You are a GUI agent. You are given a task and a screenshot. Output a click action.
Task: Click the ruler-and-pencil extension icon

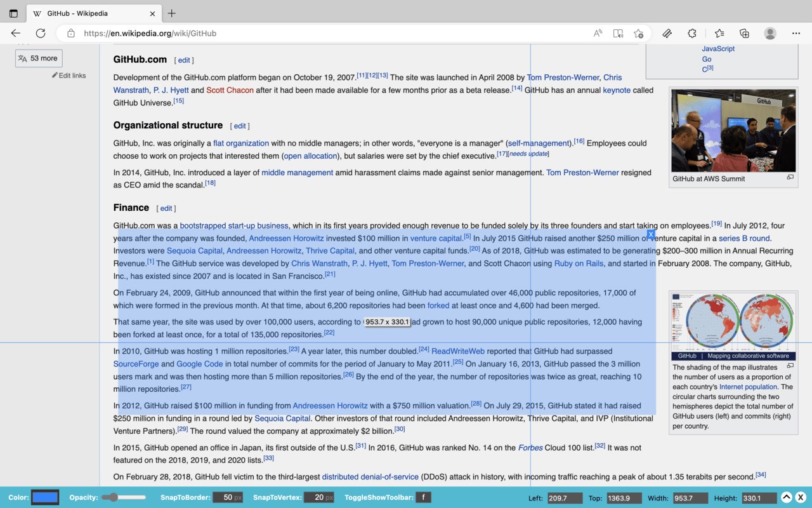pos(667,33)
